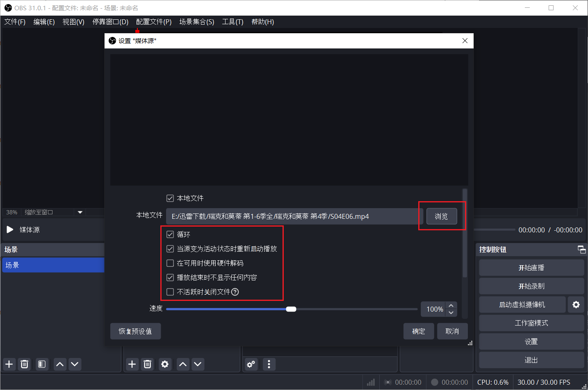
Task: Move source down with arrow icon
Action: [198, 364]
